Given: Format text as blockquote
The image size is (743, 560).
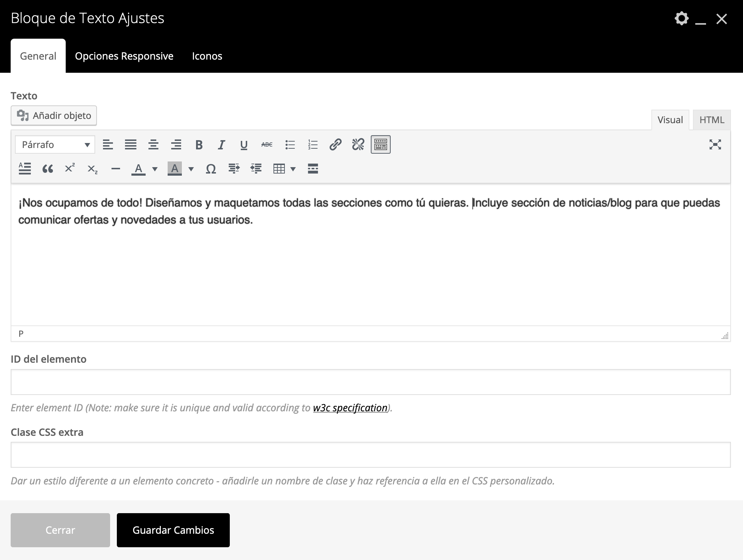Looking at the screenshot, I should point(48,169).
